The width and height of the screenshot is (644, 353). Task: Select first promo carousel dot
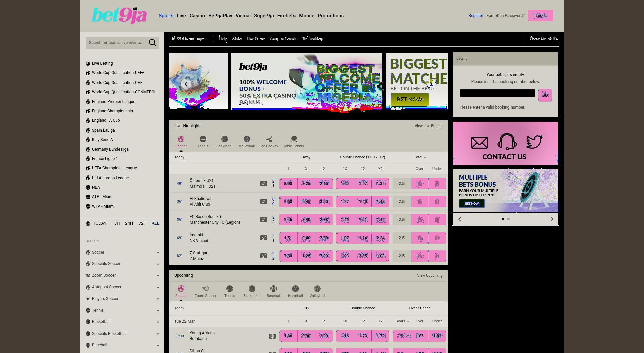(x=503, y=219)
